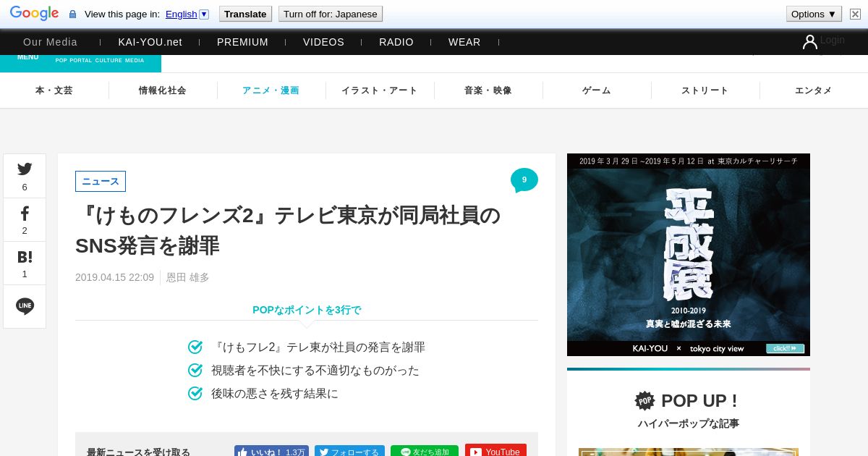
Task: Open the comment bubble showing 9
Action: pos(524,180)
